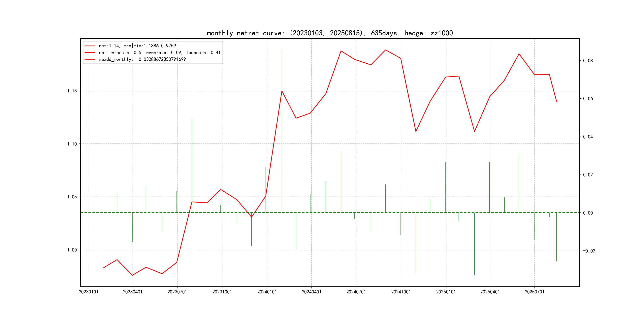The image size is (644, 322).
Task: Click x-axis label 20230101
Action: pyautogui.click(x=88, y=292)
